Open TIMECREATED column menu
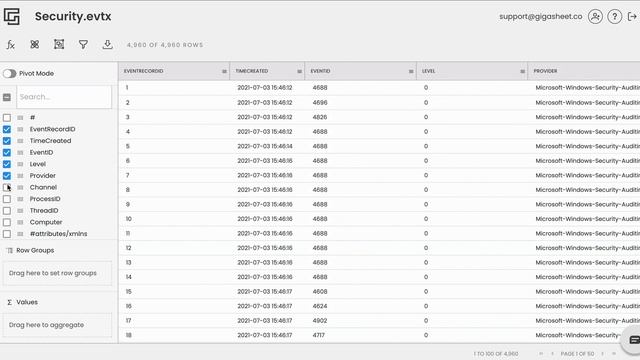Image resolution: width=640 pixels, height=360 pixels. click(299, 71)
